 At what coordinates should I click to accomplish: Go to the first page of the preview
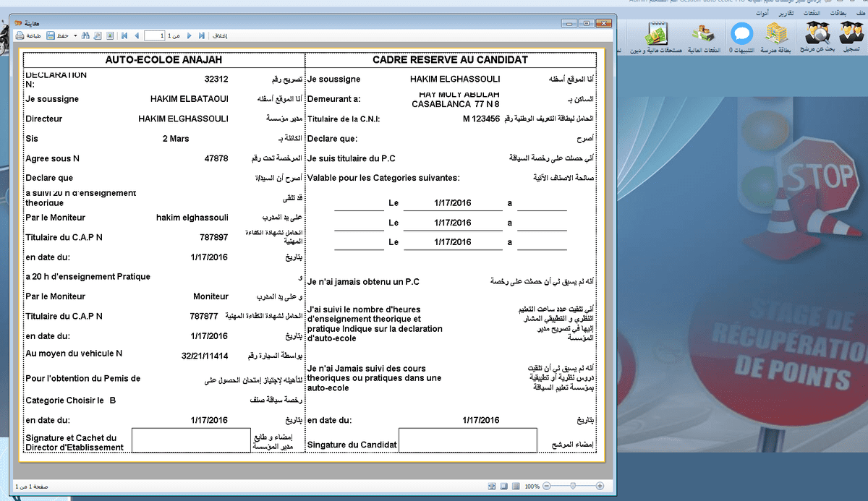click(x=125, y=35)
